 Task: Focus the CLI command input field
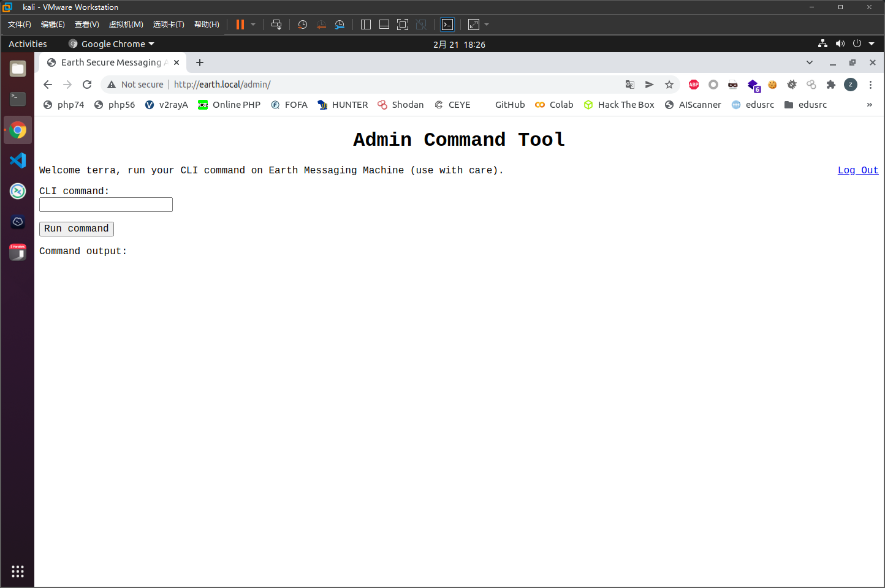pyautogui.click(x=106, y=205)
